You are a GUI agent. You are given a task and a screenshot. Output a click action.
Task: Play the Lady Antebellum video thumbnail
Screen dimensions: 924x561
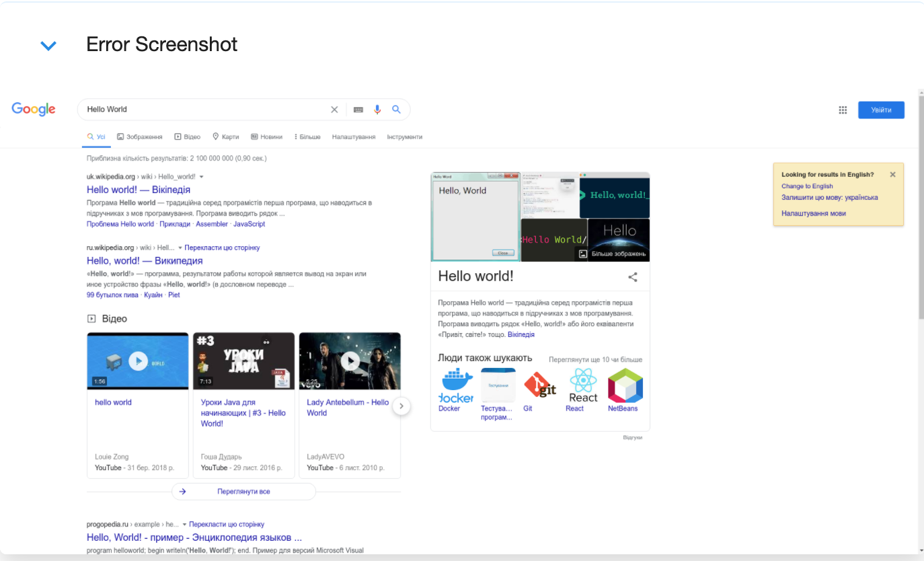point(350,361)
